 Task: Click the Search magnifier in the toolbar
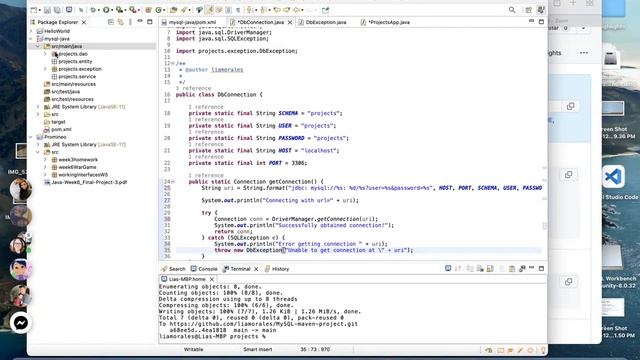click(x=512, y=10)
